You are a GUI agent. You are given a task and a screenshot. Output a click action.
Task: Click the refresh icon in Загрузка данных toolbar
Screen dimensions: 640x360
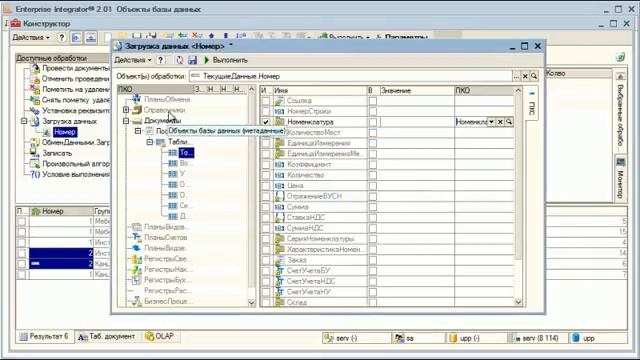180,60
